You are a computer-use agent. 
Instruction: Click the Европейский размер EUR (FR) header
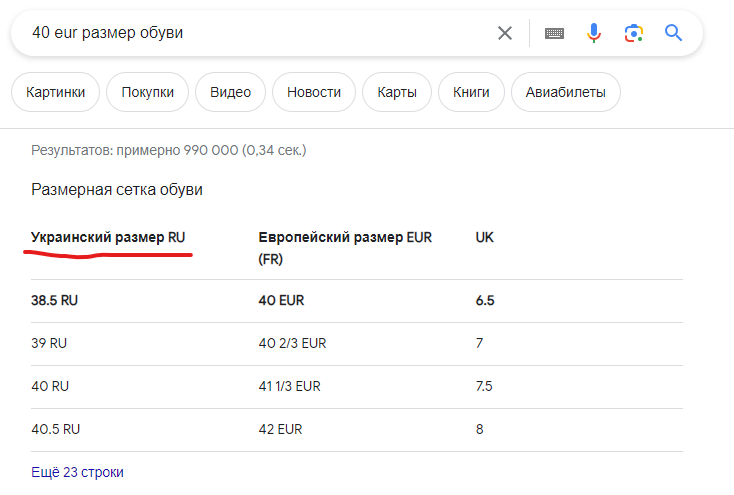point(345,248)
